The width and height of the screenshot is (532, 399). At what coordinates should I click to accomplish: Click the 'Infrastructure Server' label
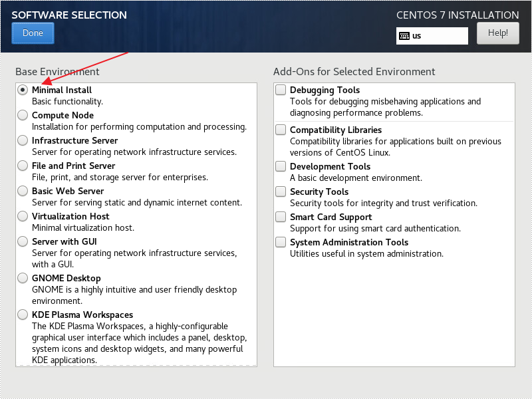click(x=74, y=140)
